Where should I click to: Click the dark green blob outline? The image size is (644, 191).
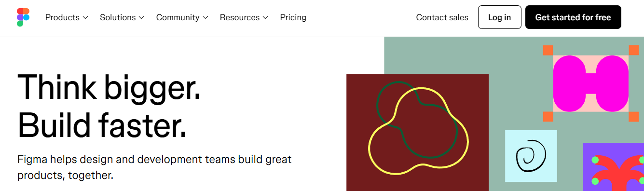416,120
